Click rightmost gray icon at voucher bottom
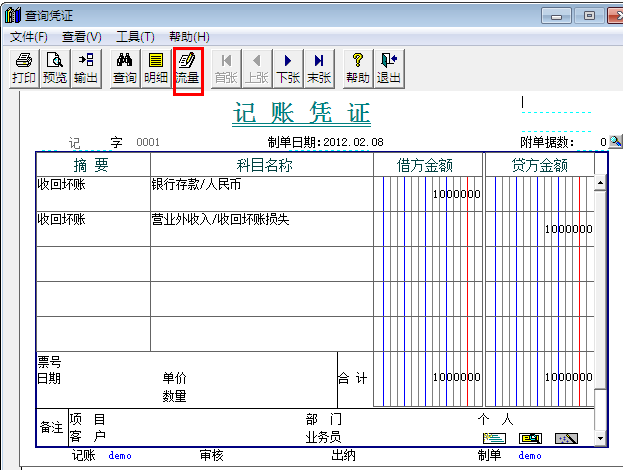 [566, 438]
